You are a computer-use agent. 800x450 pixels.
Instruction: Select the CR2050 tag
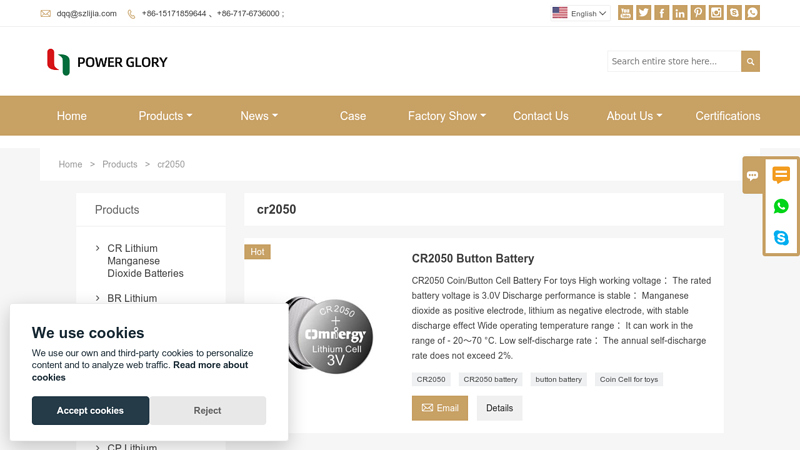click(x=431, y=380)
